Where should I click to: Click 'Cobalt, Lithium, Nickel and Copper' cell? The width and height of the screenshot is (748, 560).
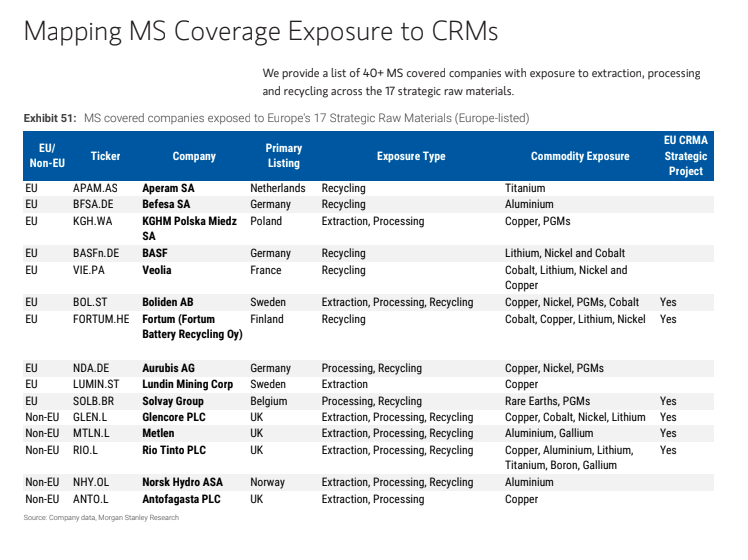[566, 278]
